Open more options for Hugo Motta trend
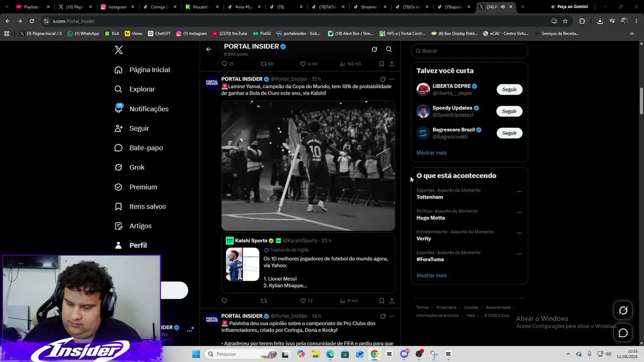Viewport: 644px width, 362px height. pyautogui.click(x=519, y=212)
